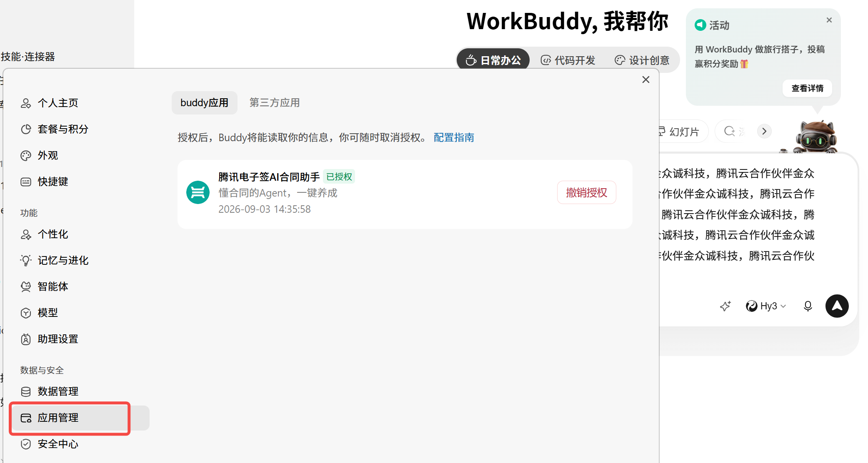The width and height of the screenshot is (868, 463).
Task: Select the 设计创意 mode tab
Action: click(x=642, y=60)
